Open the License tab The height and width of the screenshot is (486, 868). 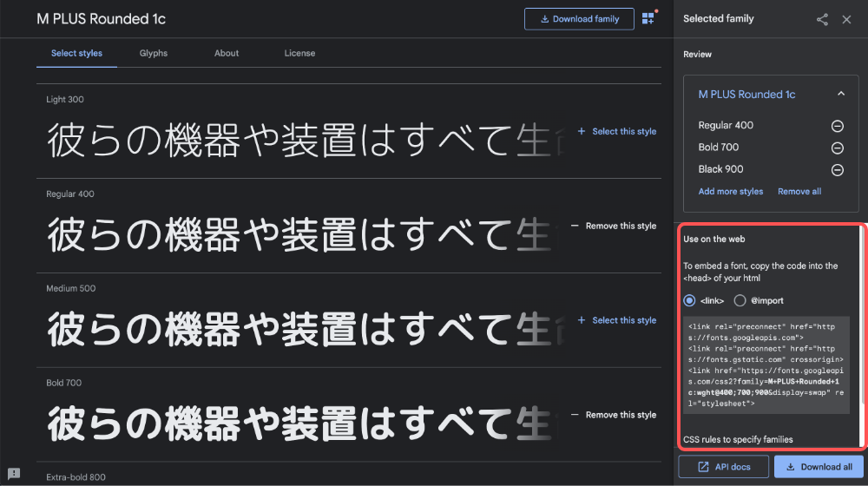pyautogui.click(x=299, y=53)
